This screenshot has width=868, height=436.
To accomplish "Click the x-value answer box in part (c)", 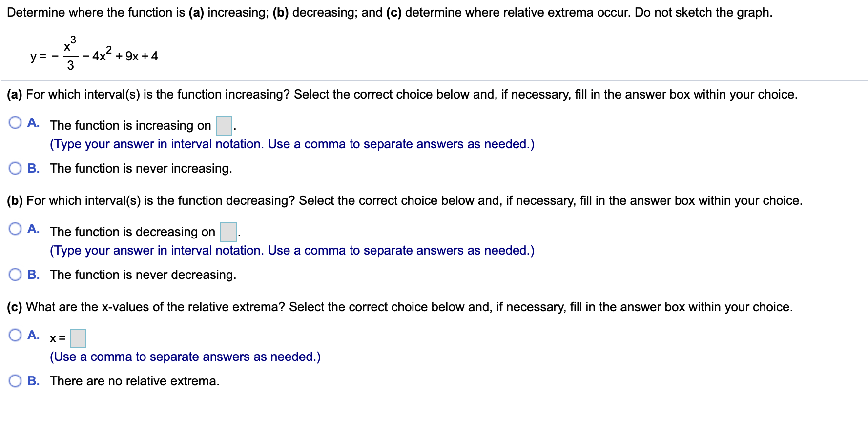I will point(78,337).
